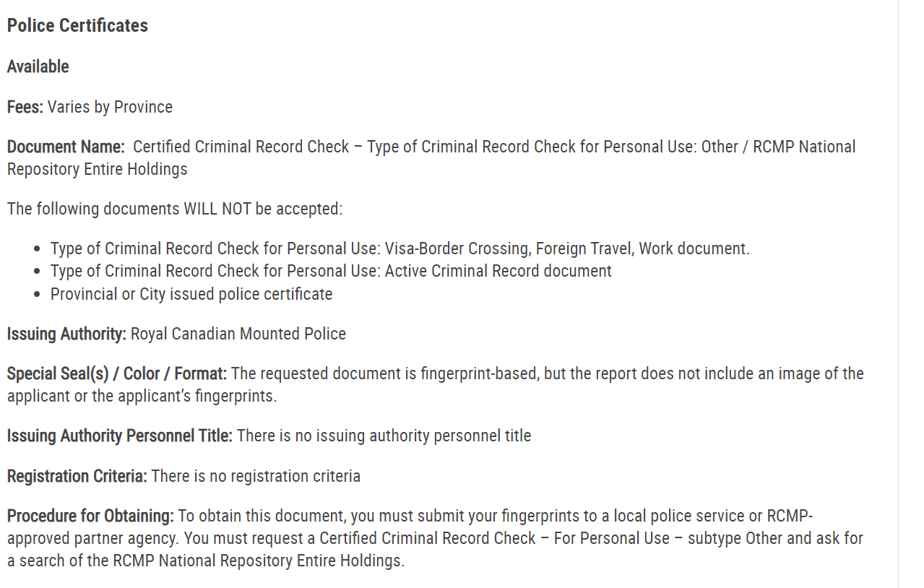This screenshot has height=588, width=924.
Task: Click the Police Certificates heading
Action: coord(77,25)
